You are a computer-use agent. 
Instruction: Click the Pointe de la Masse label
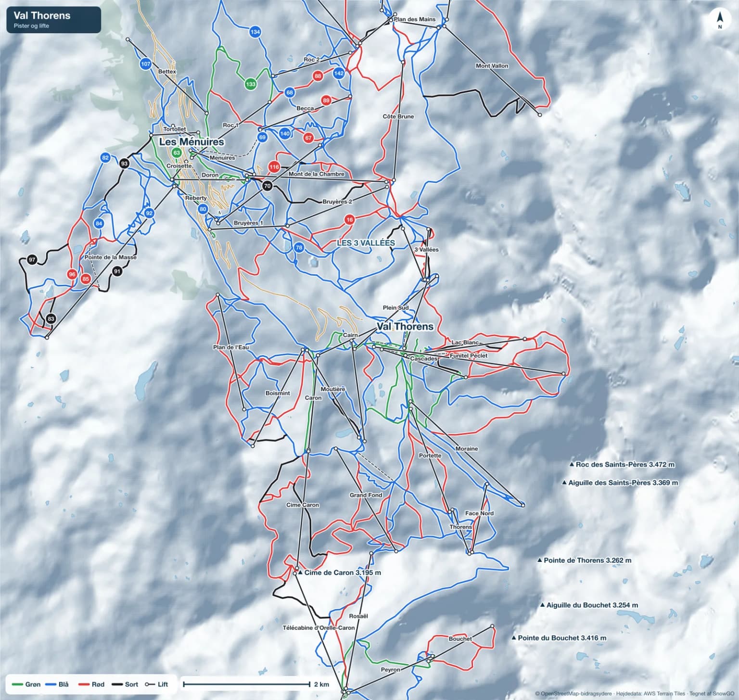111,257
